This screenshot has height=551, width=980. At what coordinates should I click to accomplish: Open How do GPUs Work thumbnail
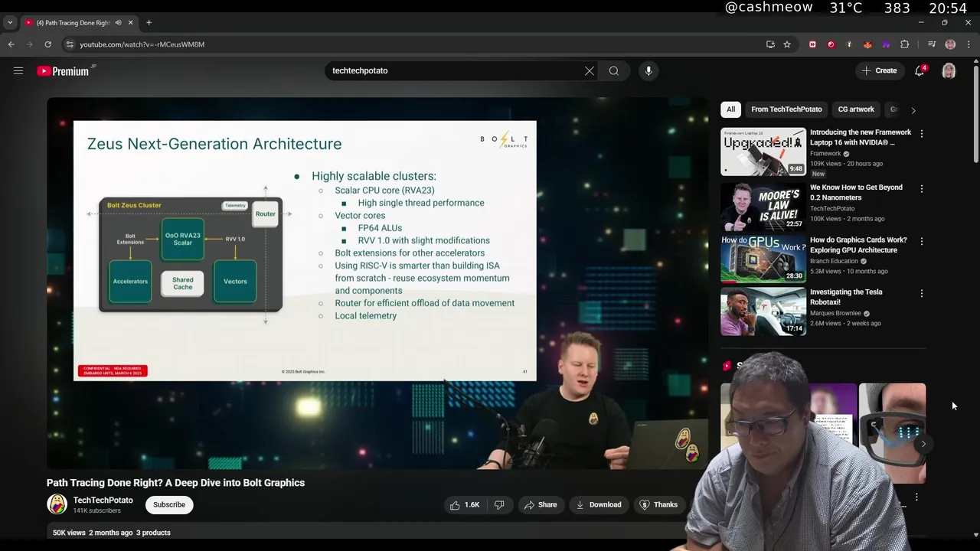tap(763, 259)
